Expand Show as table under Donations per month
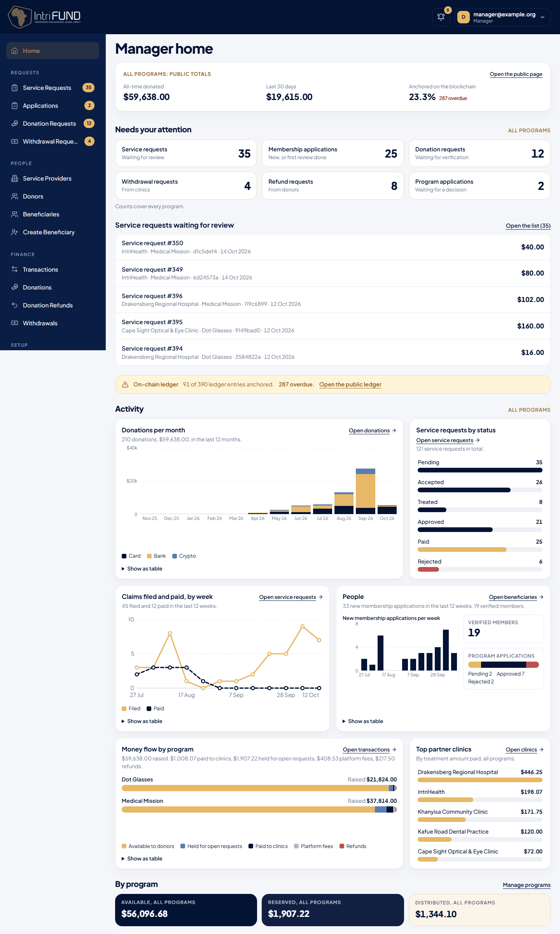This screenshot has height=934, width=560. pos(142,569)
